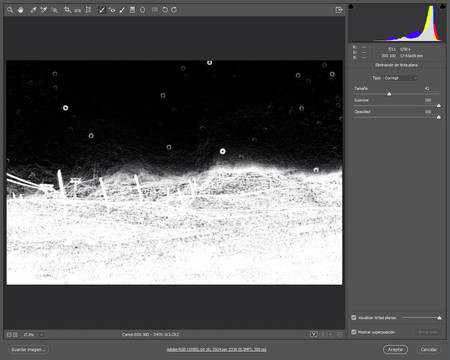Select the Adjustment Brush tool

[x=122, y=10]
